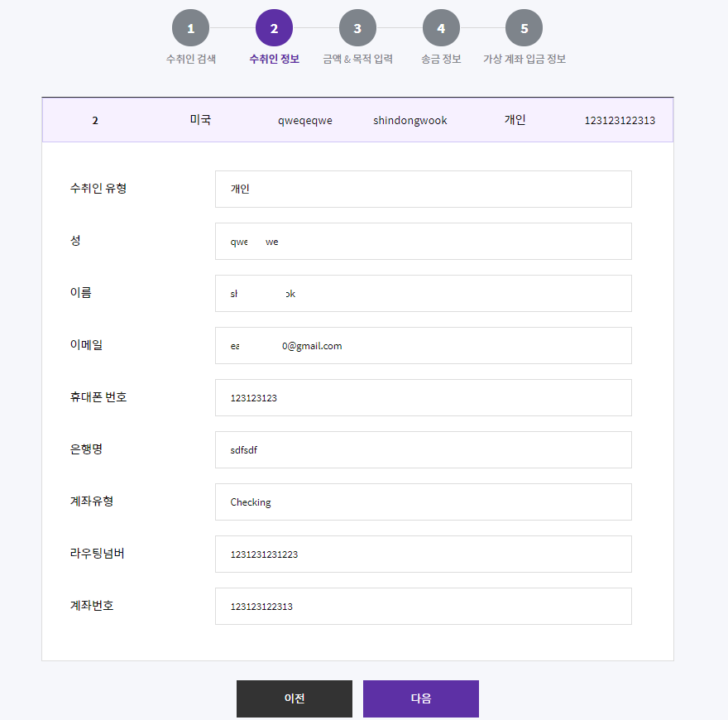Viewport: 728px width, 720px height.
Task: Select step 2 circle 수취인 정보
Action: point(274,28)
